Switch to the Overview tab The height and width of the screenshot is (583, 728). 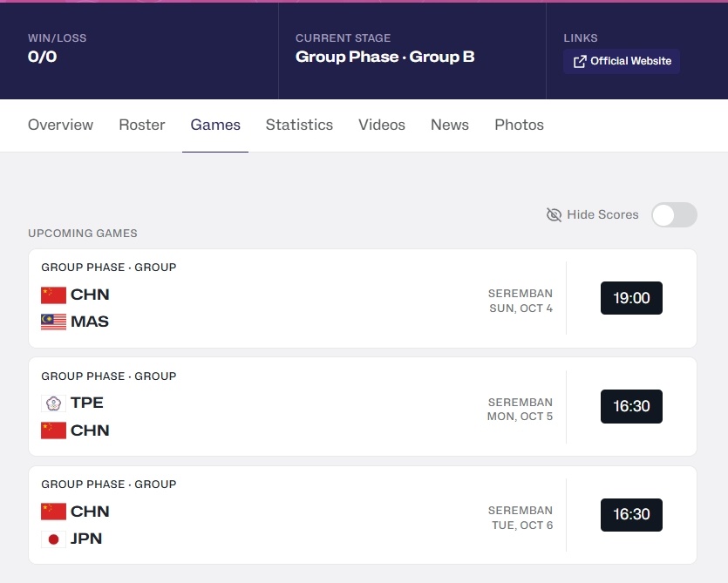(x=60, y=125)
